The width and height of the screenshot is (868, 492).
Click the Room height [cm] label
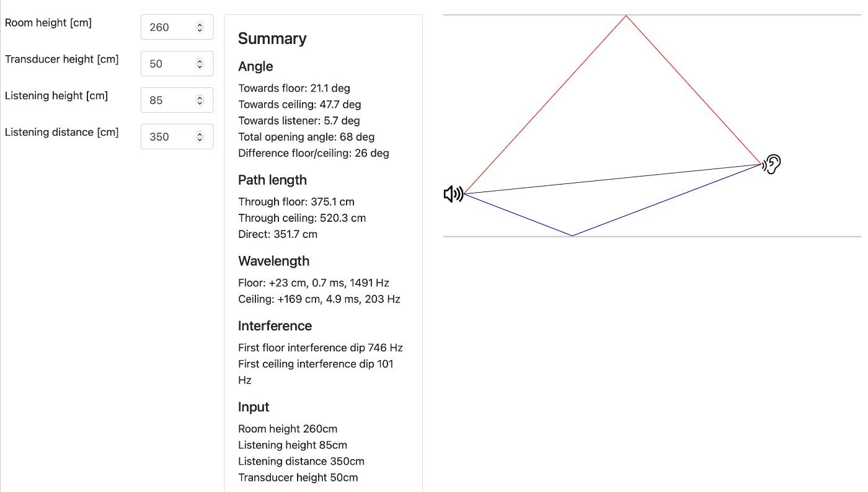(48, 23)
